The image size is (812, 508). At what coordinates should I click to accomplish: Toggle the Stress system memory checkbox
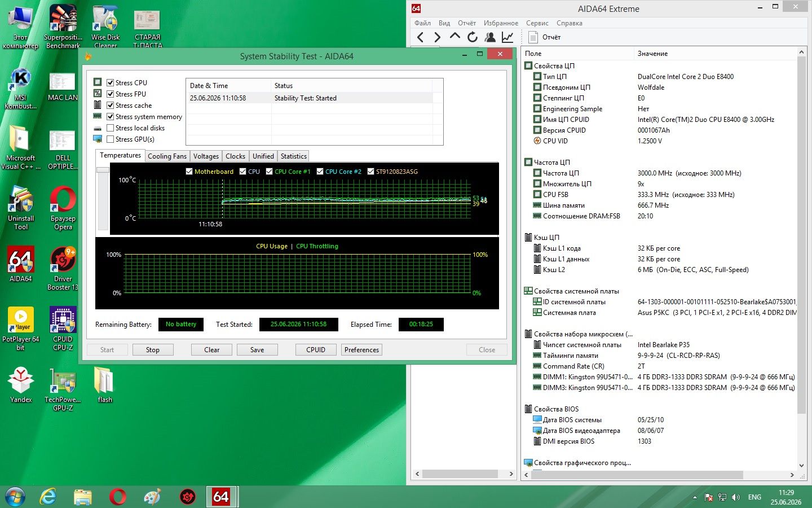(x=111, y=116)
